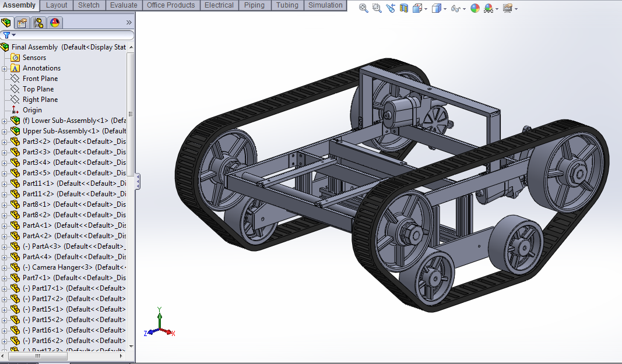Click inside the feature tree filter field

tap(66, 35)
